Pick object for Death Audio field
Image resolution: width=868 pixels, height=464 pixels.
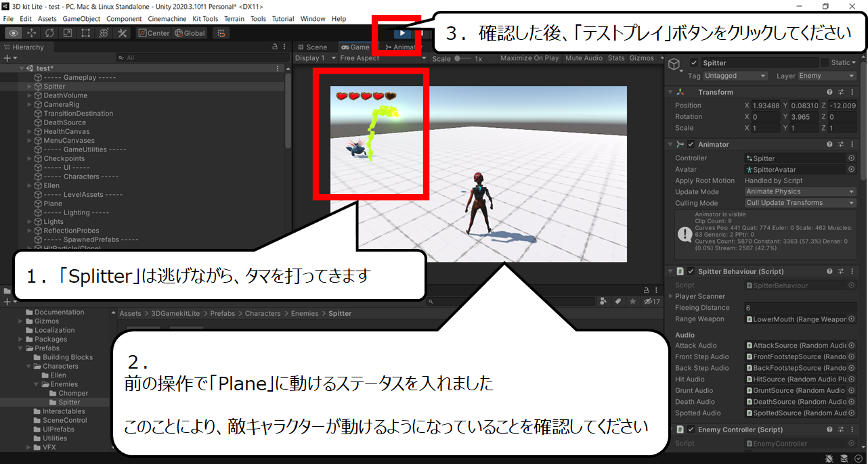tap(851, 402)
